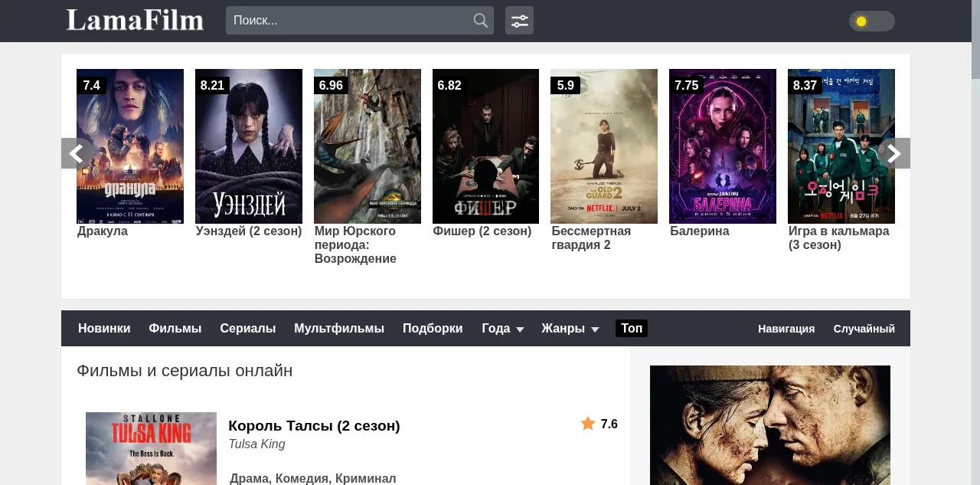Click the search magnifier icon
Image resolution: width=980 pixels, height=485 pixels.
tap(480, 21)
